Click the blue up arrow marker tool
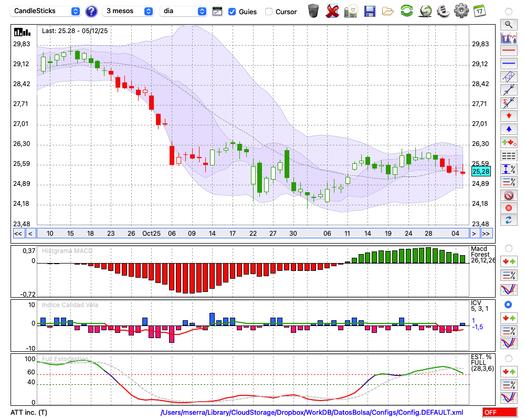 coord(508,129)
